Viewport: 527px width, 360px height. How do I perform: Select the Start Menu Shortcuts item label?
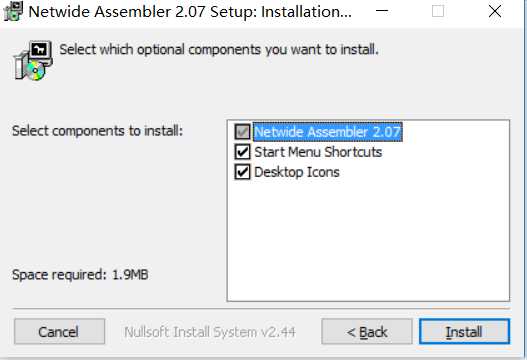click(x=318, y=152)
